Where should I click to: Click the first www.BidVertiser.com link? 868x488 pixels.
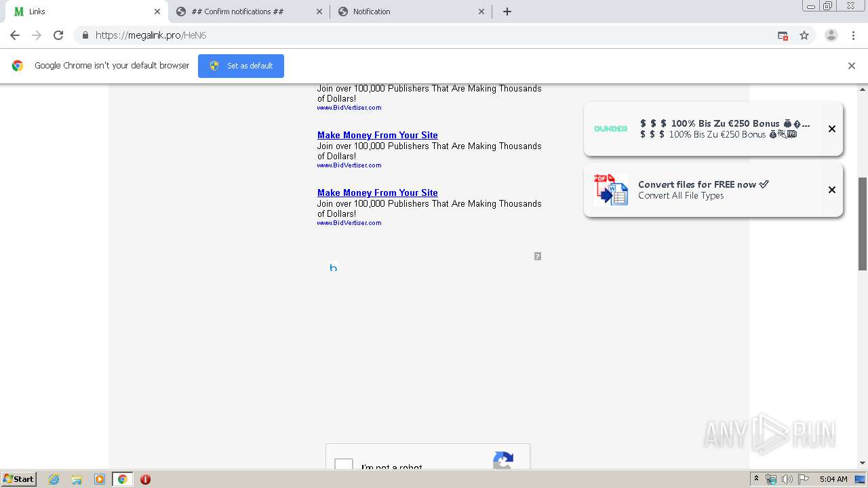tap(349, 108)
